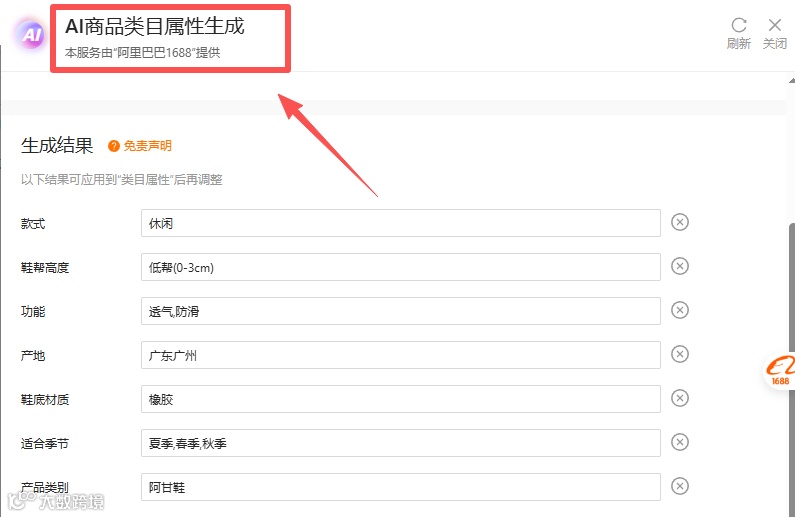795x517 pixels.
Task: Click the refresh (刷新) icon
Action: point(739,25)
